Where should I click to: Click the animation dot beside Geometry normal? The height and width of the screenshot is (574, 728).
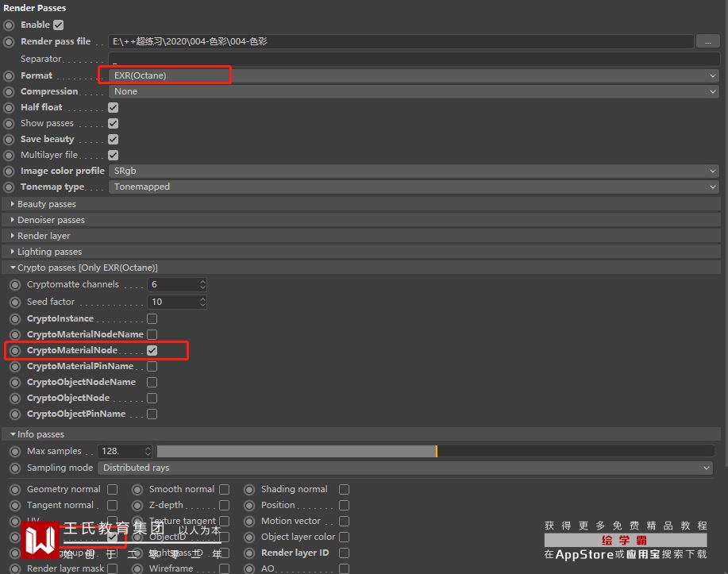click(15, 490)
